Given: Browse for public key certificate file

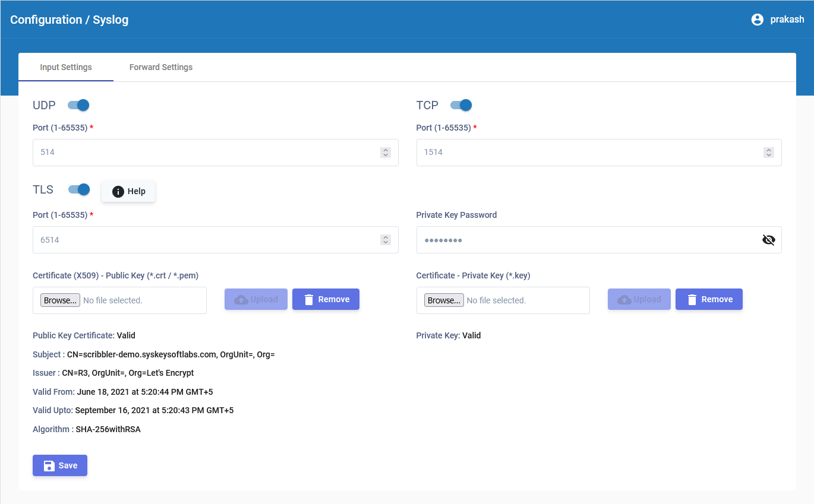Looking at the screenshot, I should pyautogui.click(x=60, y=300).
